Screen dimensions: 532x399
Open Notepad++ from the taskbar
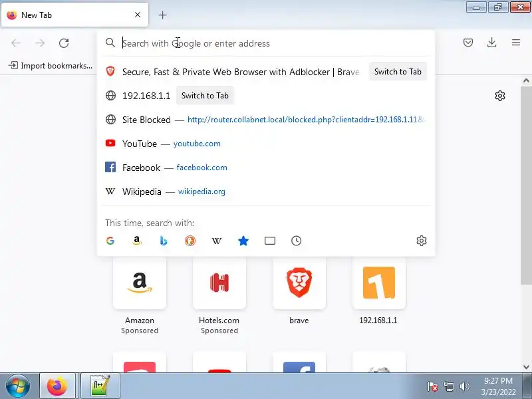click(100, 386)
